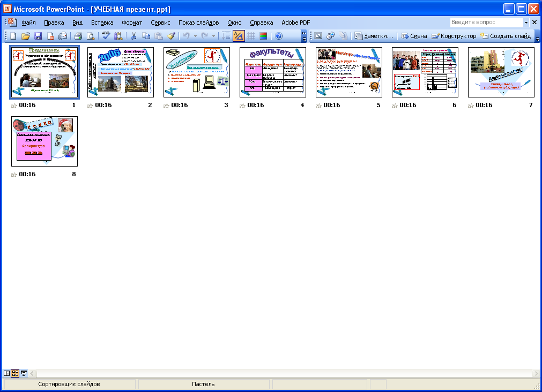Toggle Show Formatting button
This screenshot has width=542, height=392.
pos(239,36)
